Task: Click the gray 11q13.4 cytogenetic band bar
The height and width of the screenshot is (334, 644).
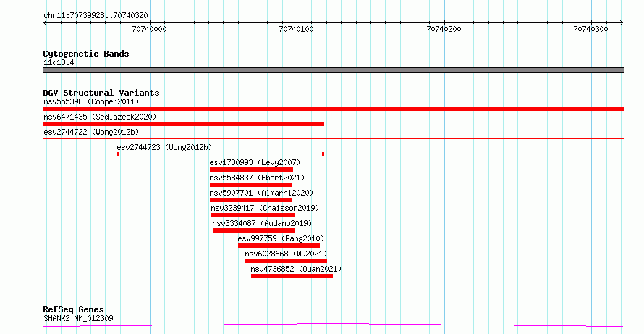Action: coord(333,70)
